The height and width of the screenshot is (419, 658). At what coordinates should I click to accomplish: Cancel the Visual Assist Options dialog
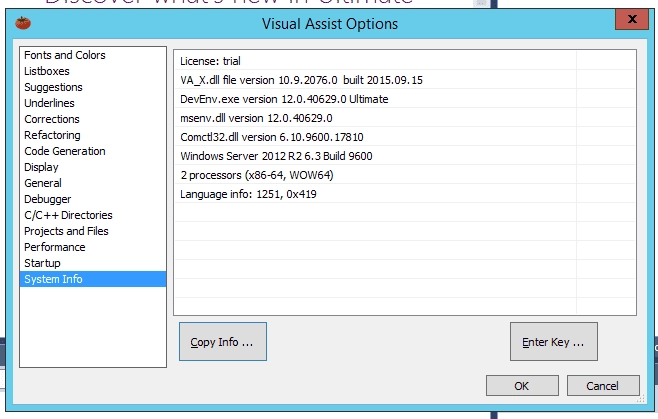tap(603, 385)
